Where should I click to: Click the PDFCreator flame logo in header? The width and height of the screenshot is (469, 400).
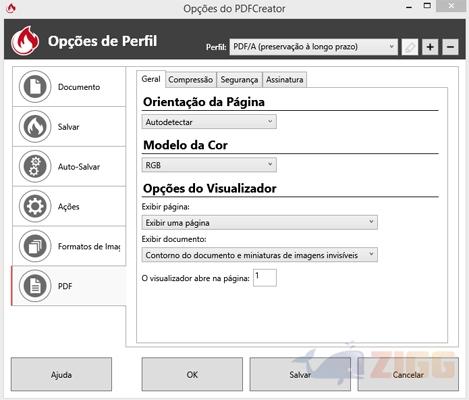click(25, 41)
